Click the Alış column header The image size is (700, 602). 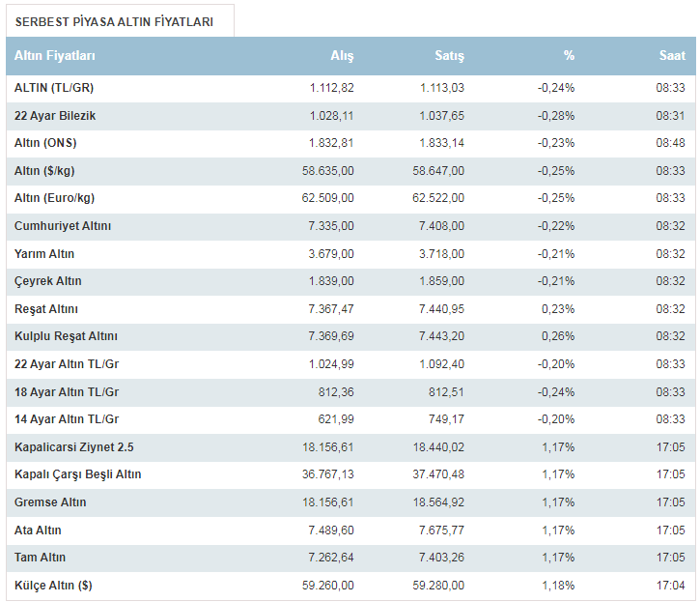click(342, 56)
